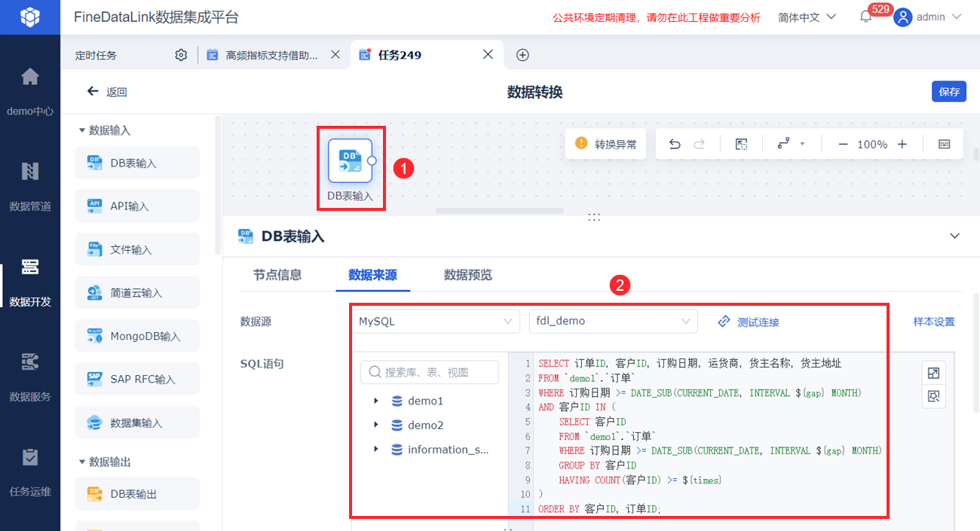Open settings gear beside 定时任务

181,55
